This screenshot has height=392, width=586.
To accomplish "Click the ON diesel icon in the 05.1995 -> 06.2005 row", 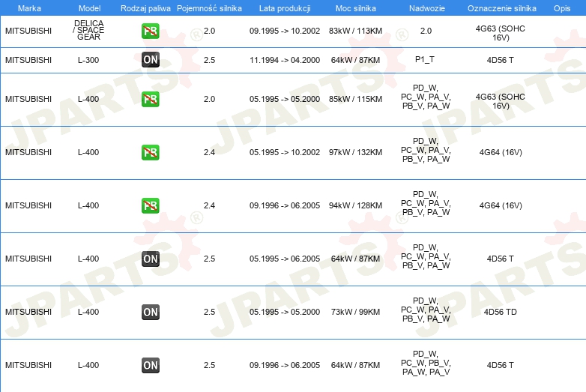I will click(150, 259).
